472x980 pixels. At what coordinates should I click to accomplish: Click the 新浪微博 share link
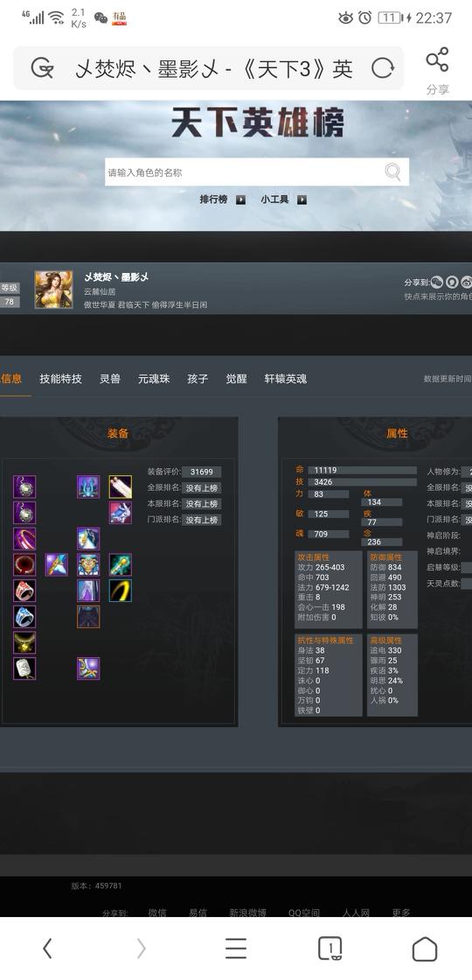[x=247, y=913]
